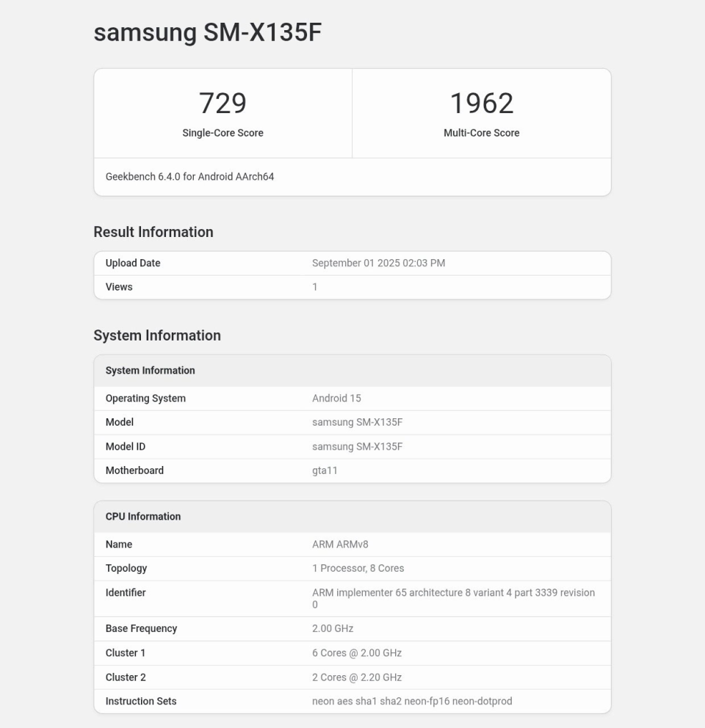This screenshot has width=705, height=728.
Task: Click the 729 single-core score number
Action: tap(223, 103)
